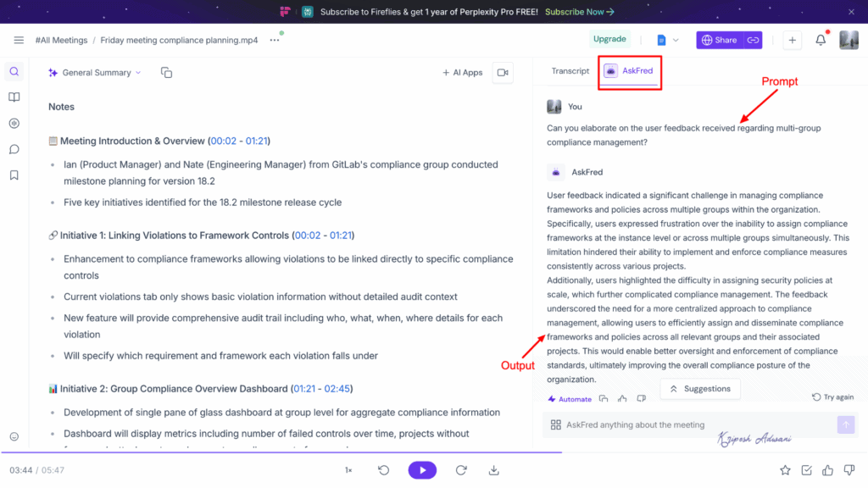Click the playback speed 1x control

pyautogui.click(x=348, y=469)
